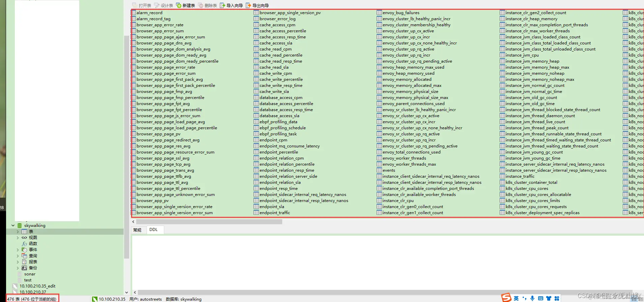This screenshot has width=644, height=302.
Task: Open the Sogou soft keyboard icon
Action: point(540,298)
